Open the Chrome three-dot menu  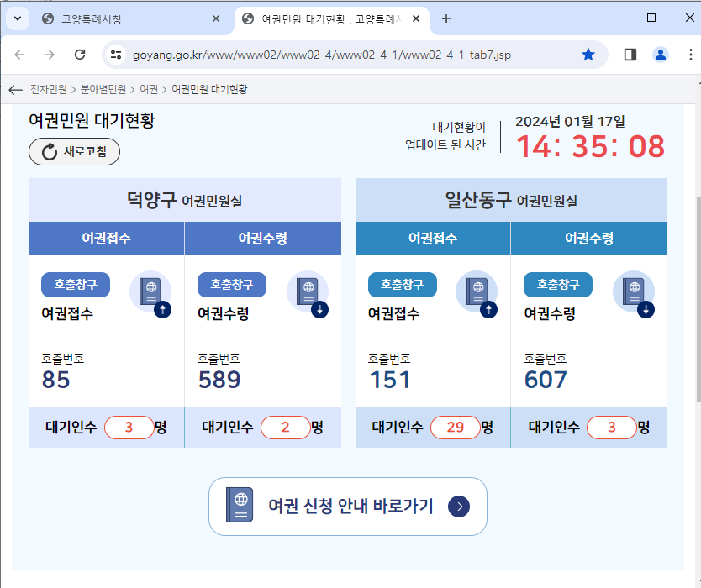[x=690, y=54]
